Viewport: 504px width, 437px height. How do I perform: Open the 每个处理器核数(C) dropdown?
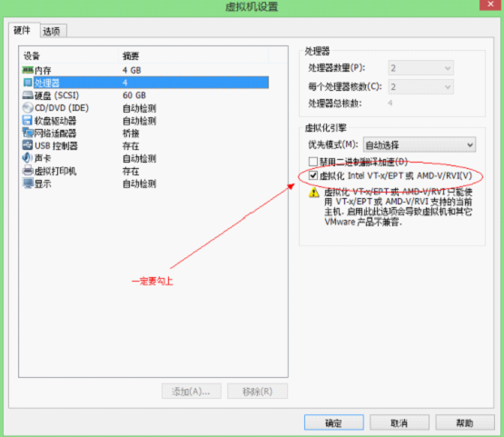coord(420,87)
